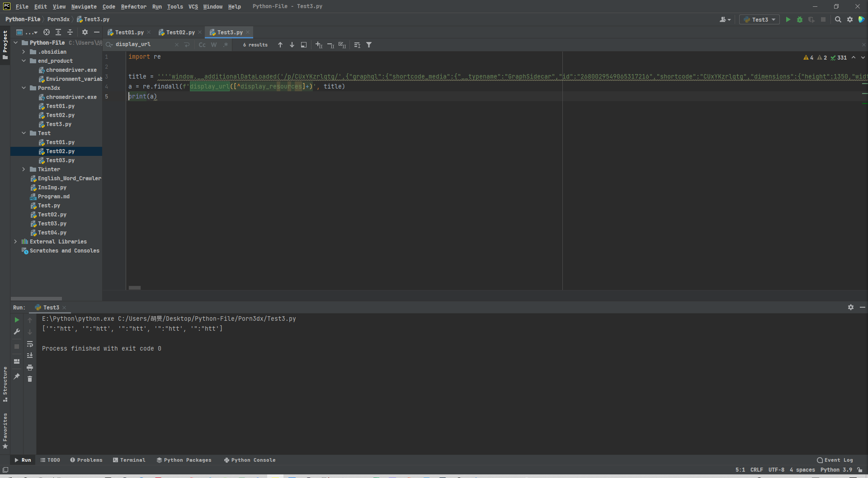Pin the Test3 run tab

coord(17,376)
